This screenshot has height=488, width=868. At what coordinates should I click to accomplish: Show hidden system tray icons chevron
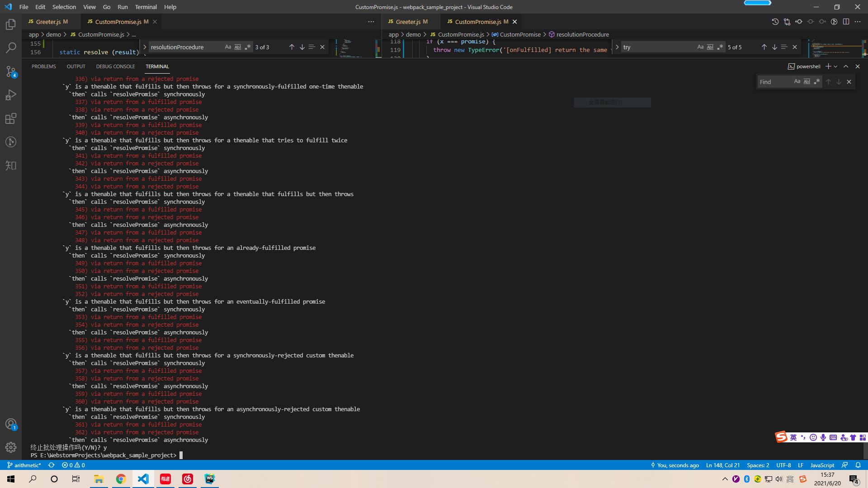point(725,479)
